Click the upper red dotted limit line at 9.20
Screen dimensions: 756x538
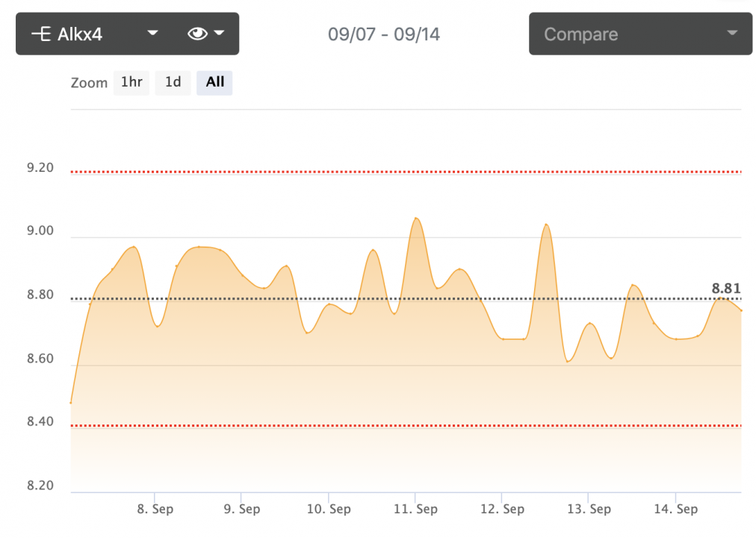pyautogui.click(x=403, y=172)
